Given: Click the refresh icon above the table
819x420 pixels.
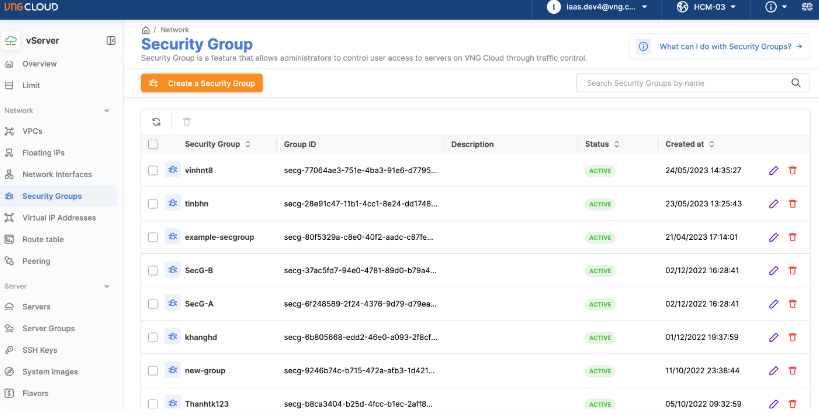Looking at the screenshot, I should 156,122.
